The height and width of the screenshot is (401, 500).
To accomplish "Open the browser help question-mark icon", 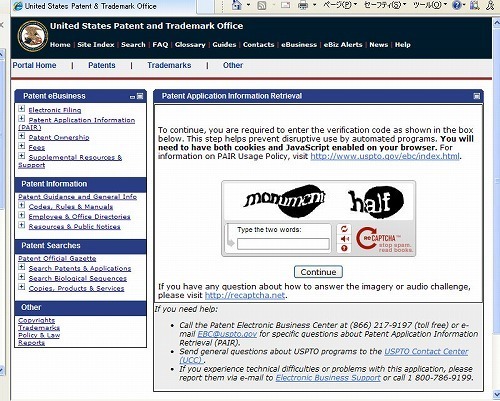I will click(x=457, y=5).
